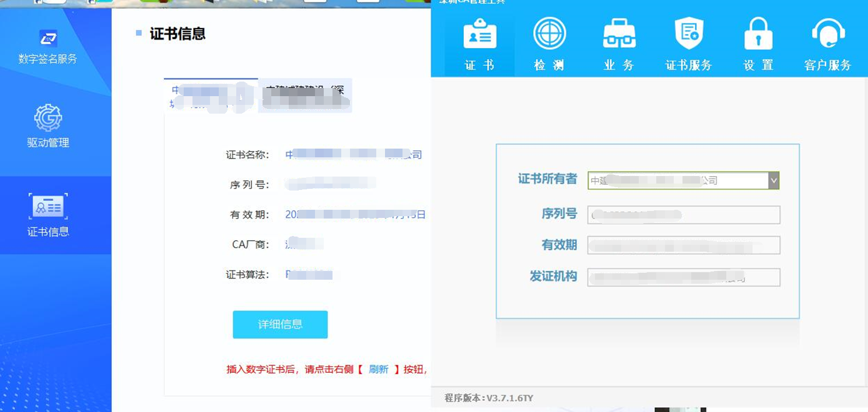This screenshot has width=868, height=412.
Task: Click the 检测 globe icon
Action: [549, 34]
